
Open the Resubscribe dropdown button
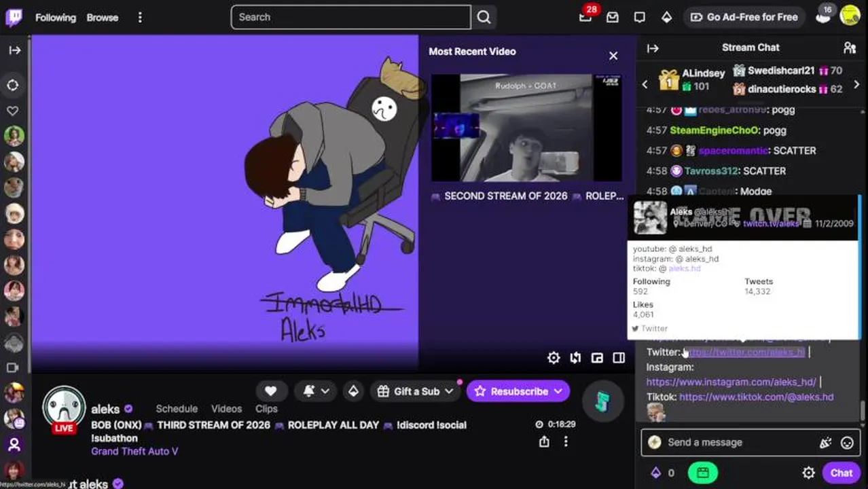pos(518,391)
